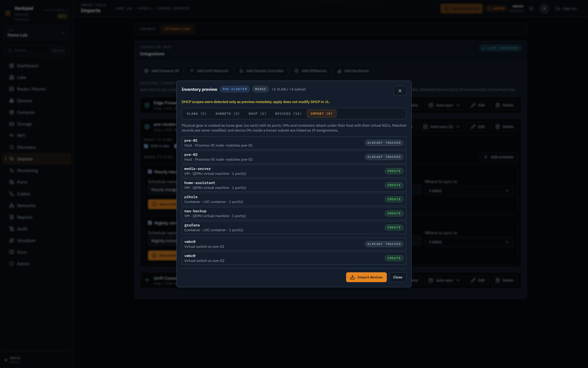Click Add UniFi Network in background page
The height and width of the screenshot is (368, 588).
pyautogui.click(x=209, y=71)
